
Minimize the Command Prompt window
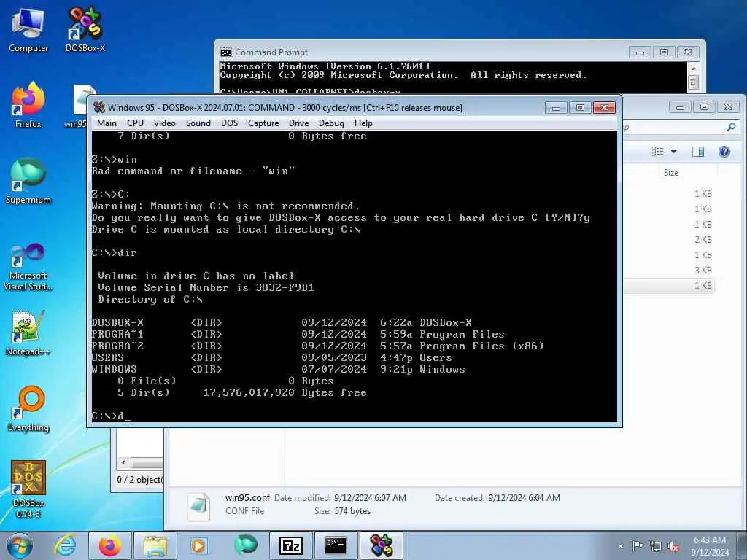[640, 52]
